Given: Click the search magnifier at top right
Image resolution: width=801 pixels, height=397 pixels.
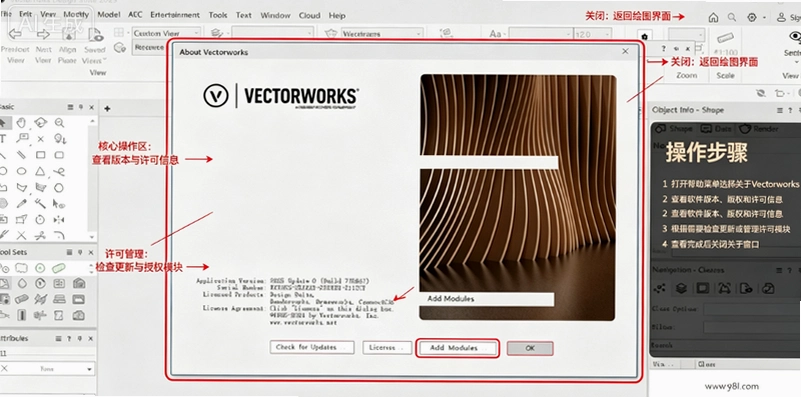Looking at the screenshot, I should (732, 17).
